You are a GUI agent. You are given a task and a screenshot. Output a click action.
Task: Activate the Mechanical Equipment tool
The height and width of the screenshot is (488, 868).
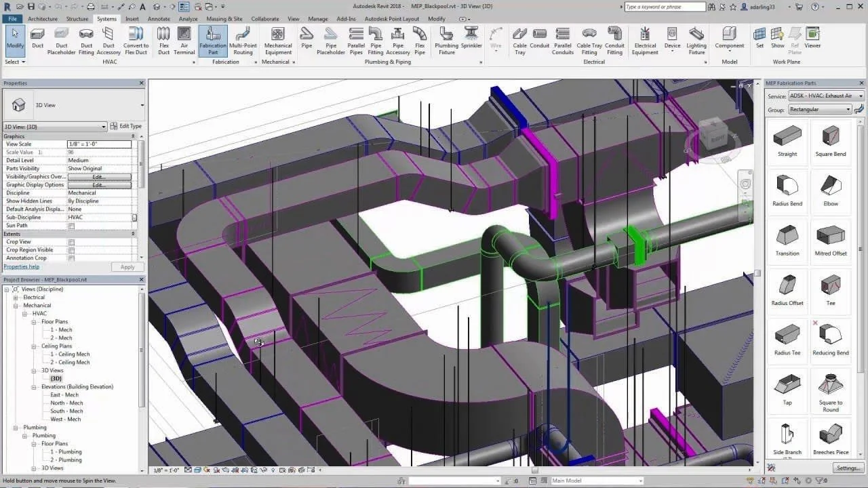pyautogui.click(x=278, y=41)
